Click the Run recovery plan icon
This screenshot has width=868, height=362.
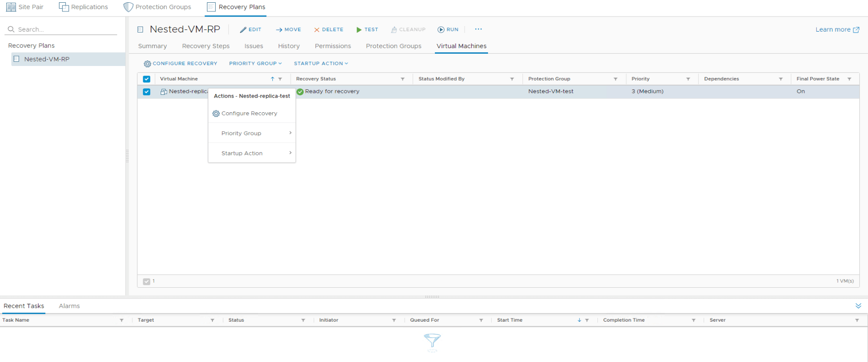coord(441,30)
